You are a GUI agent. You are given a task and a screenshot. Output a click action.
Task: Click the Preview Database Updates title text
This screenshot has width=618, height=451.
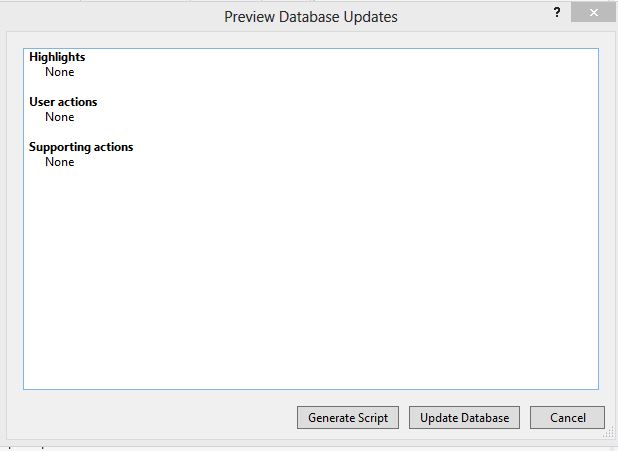(x=311, y=17)
